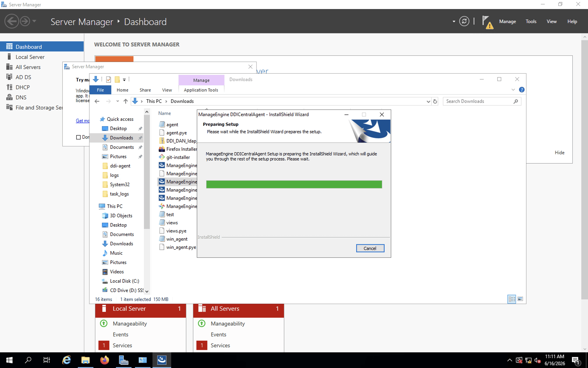This screenshot has height=368, width=588.
Task: Switch Explorer to details view icon
Action: coord(512,299)
